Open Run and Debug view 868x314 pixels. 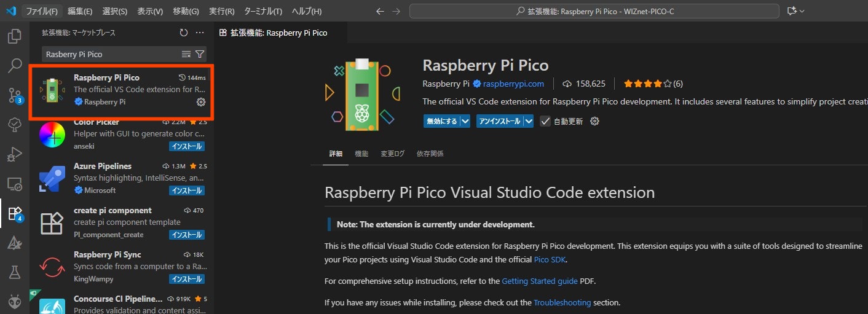point(15,154)
